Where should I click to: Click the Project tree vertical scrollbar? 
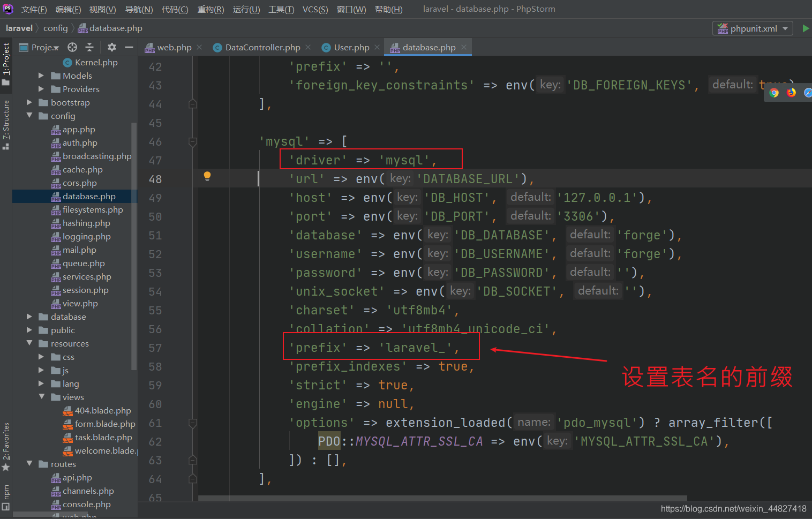pyautogui.click(x=134, y=246)
